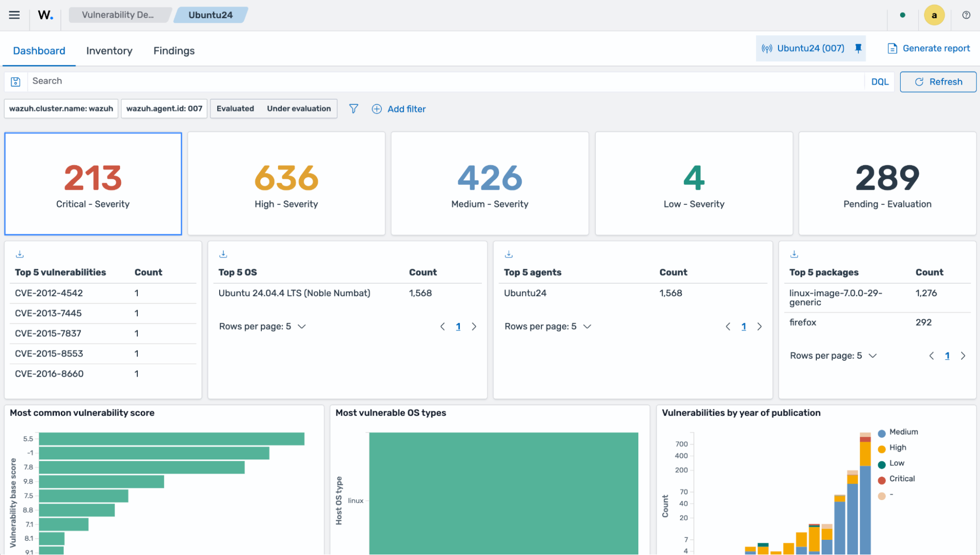
Task: Download Top 5 OS table as CSV
Action: [223, 254]
